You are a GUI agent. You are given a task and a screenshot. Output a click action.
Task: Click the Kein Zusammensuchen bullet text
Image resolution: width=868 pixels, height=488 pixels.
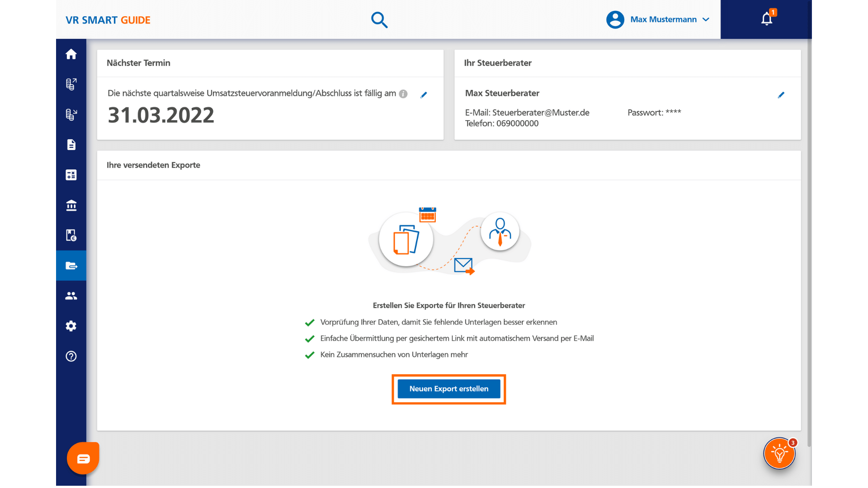point(394,355)
